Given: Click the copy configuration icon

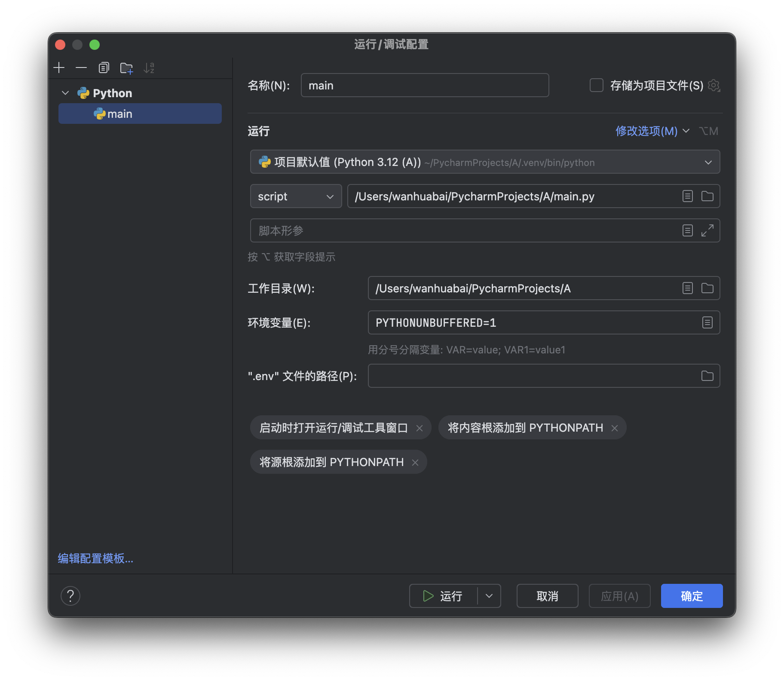Looking at the screenshot, I should click(104, 68).
